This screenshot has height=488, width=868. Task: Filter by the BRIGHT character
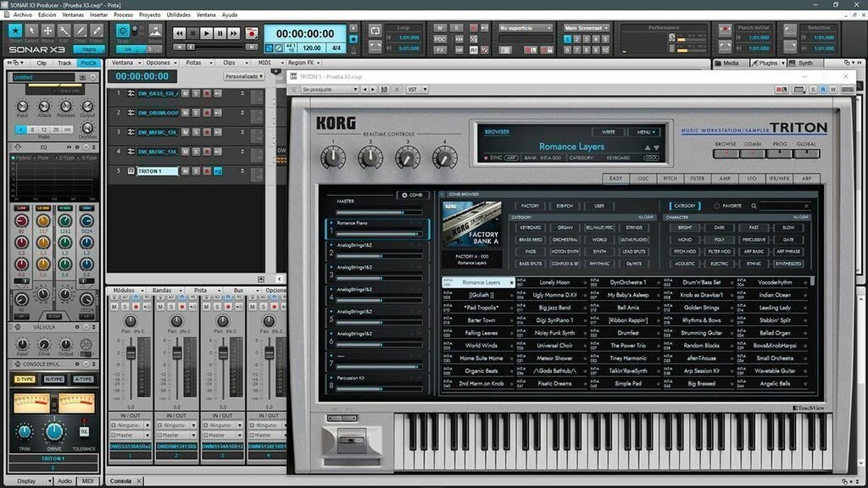[x=685, y=228]
